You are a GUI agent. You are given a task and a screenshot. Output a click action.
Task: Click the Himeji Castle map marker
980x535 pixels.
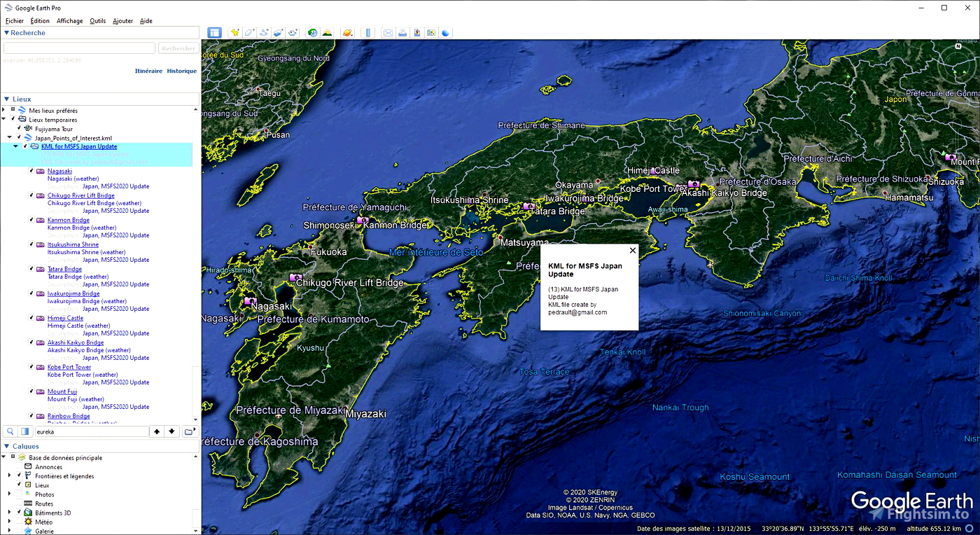coord(654,171)
